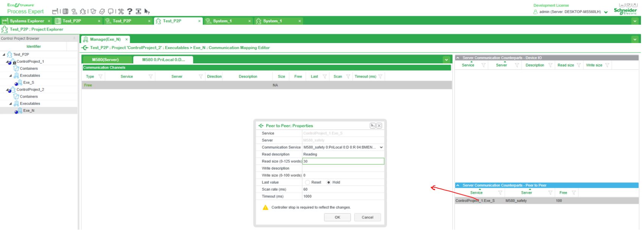Click the Read description field
644x230 pixels.
point(343,154)
